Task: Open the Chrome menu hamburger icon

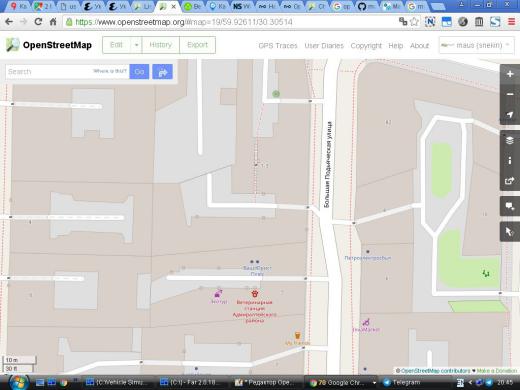Action: (511, 22)
